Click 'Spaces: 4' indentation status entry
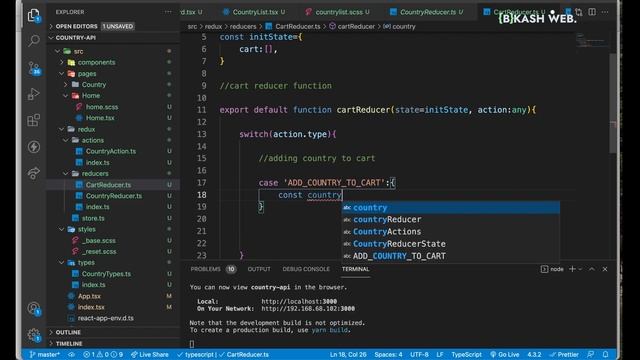This screenshot has width=640, height=360. pyautogui.click(x=388, y=354)
